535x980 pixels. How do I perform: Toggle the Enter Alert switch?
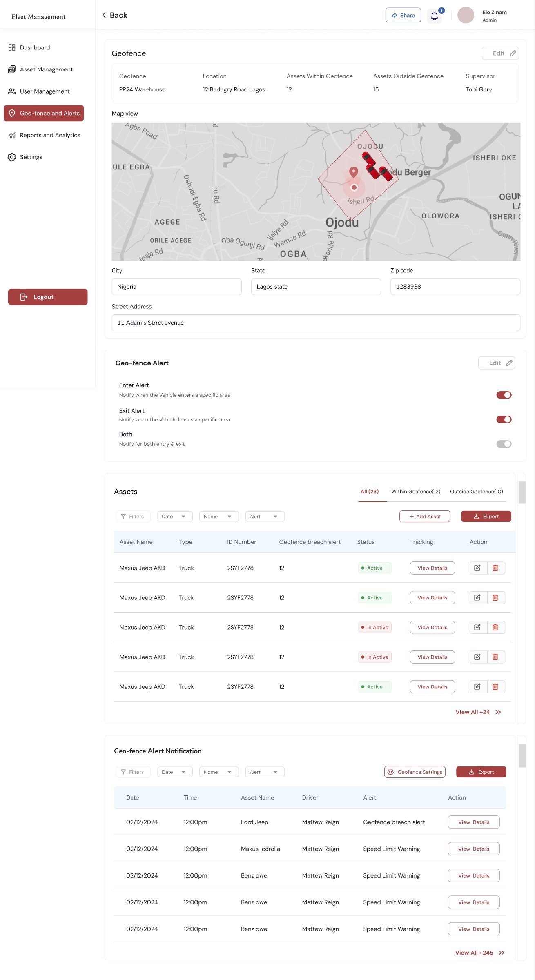(504, 395)
